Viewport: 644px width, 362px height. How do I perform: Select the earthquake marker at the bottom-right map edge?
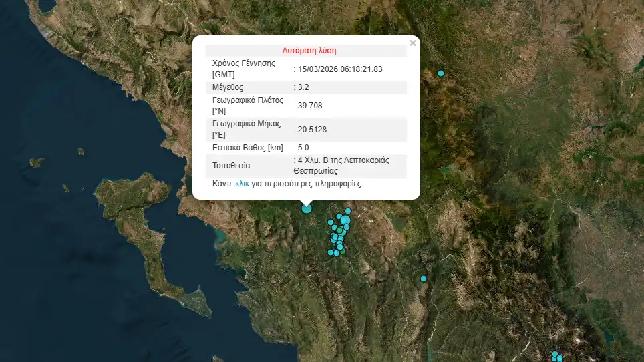(x=555, y=355)
